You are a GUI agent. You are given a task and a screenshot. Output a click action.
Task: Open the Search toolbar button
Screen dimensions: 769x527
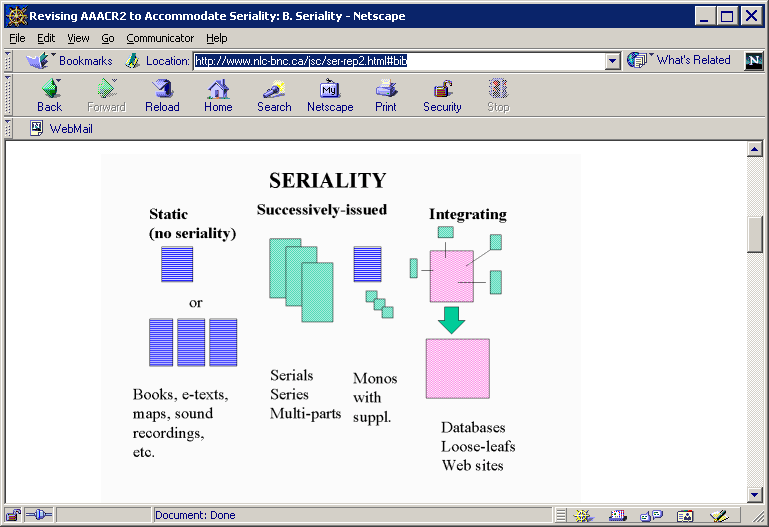(274, 96)
